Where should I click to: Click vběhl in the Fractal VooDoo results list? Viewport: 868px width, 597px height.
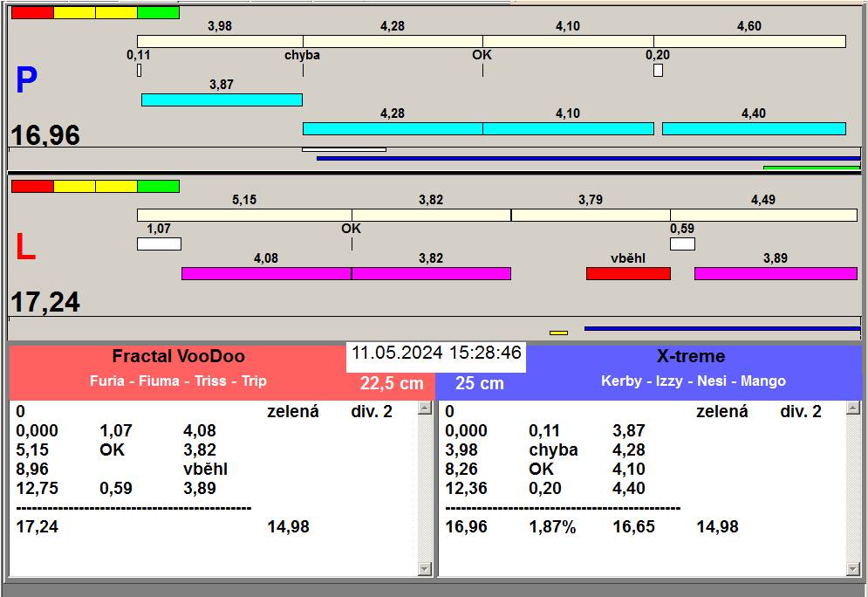[205, 469]
